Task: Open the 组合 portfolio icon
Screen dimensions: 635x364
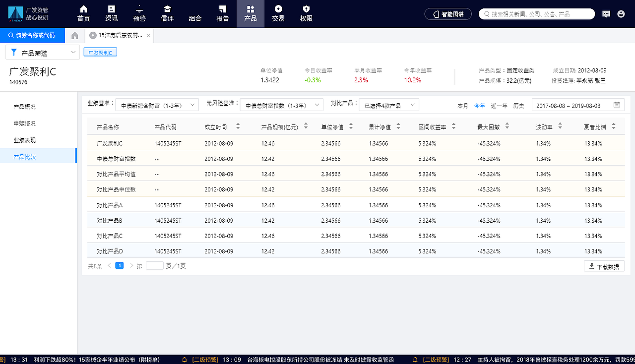Action: pyautogui.click(x=195, y=13)
